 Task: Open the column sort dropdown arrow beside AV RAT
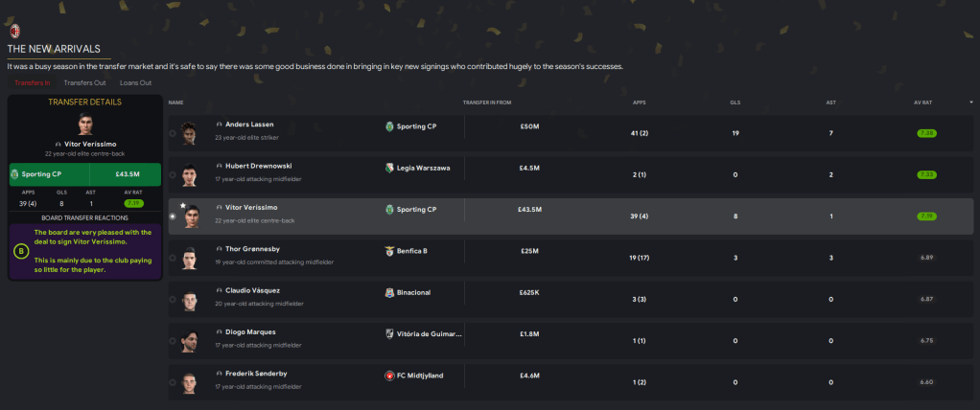tap(970, 102)
